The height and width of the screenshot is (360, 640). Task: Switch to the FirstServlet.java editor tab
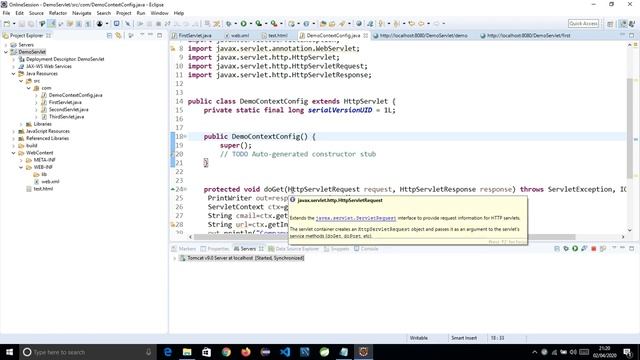tap(192, 36)
